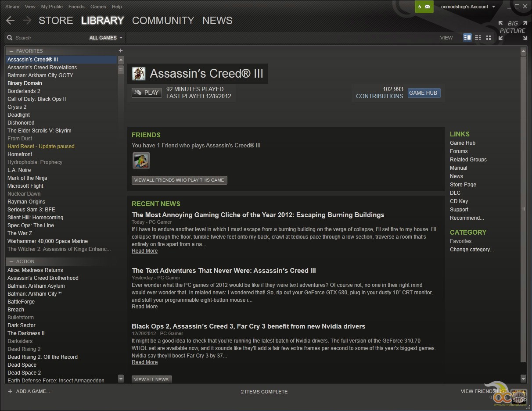Viewport: 532px width, 411px height.
Task: Enter Big Picture mode
Action: click(x=513, y=30)
